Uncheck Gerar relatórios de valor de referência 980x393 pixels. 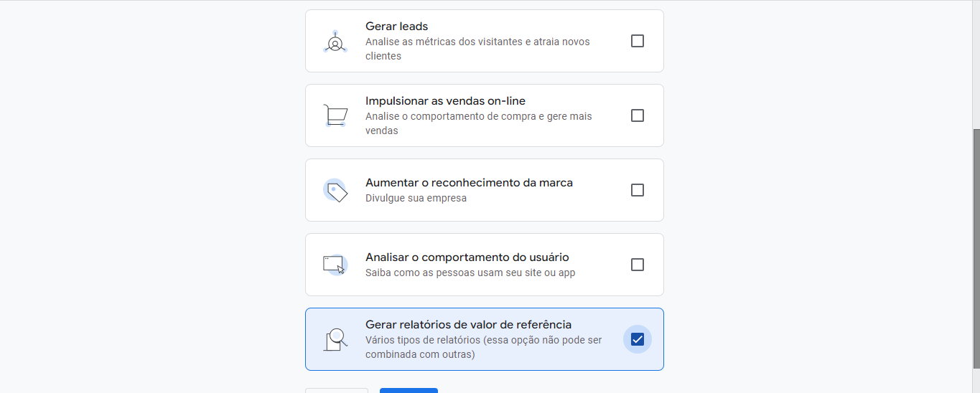(x=637, y=339)
